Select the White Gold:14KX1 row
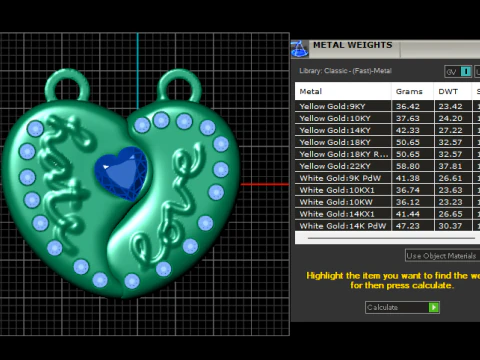 pos(387,214)
